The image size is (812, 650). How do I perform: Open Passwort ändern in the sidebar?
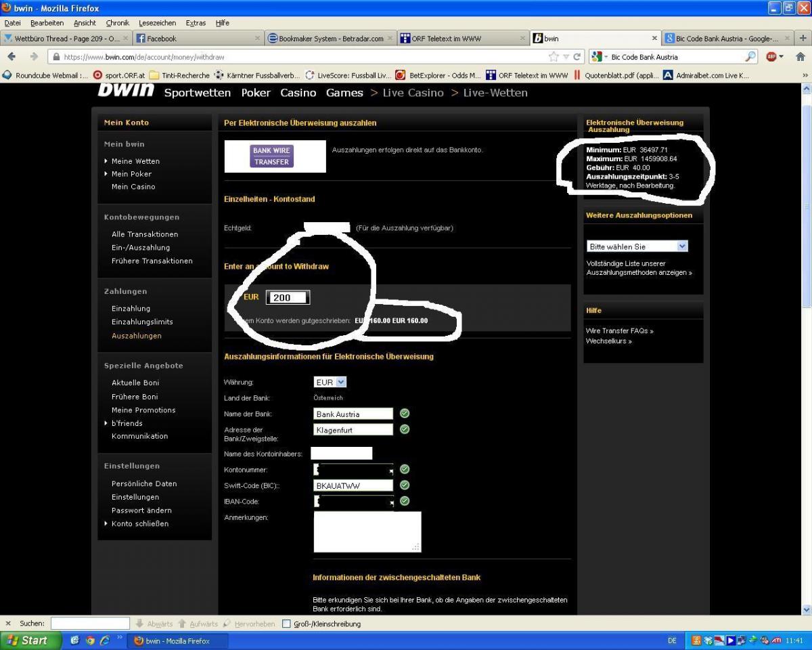coord(141,511)
